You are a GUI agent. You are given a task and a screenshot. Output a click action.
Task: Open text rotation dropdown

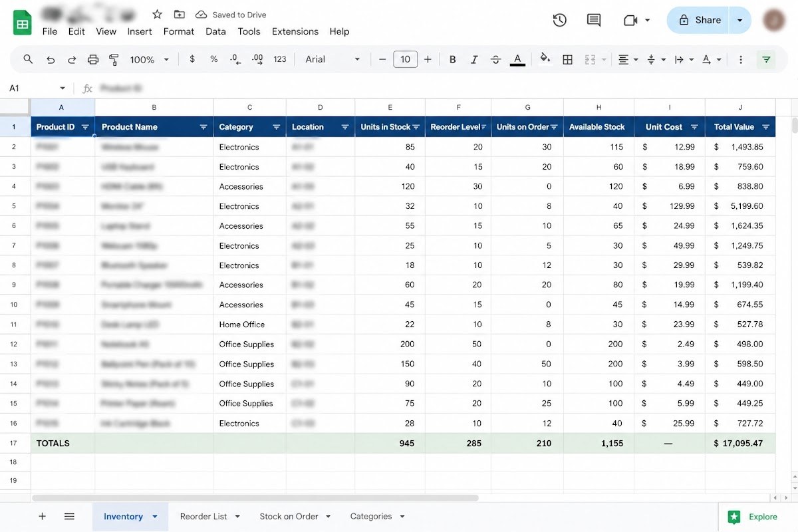(x=712, y=59)
